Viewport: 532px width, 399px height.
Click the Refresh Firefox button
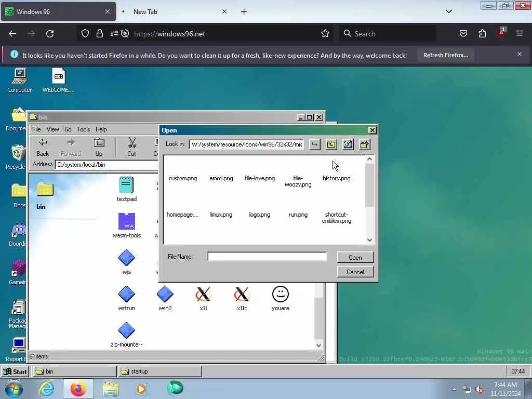(445, 55)
